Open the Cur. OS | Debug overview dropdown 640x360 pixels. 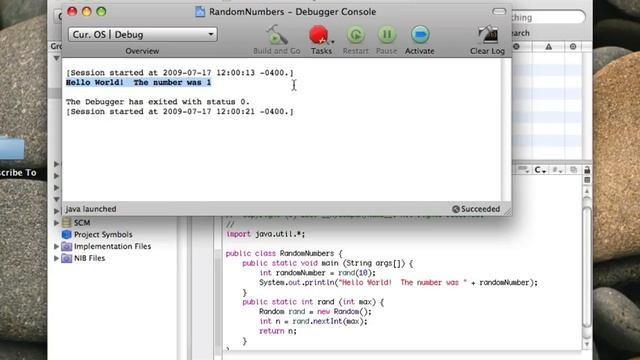[x=142, y=34]
